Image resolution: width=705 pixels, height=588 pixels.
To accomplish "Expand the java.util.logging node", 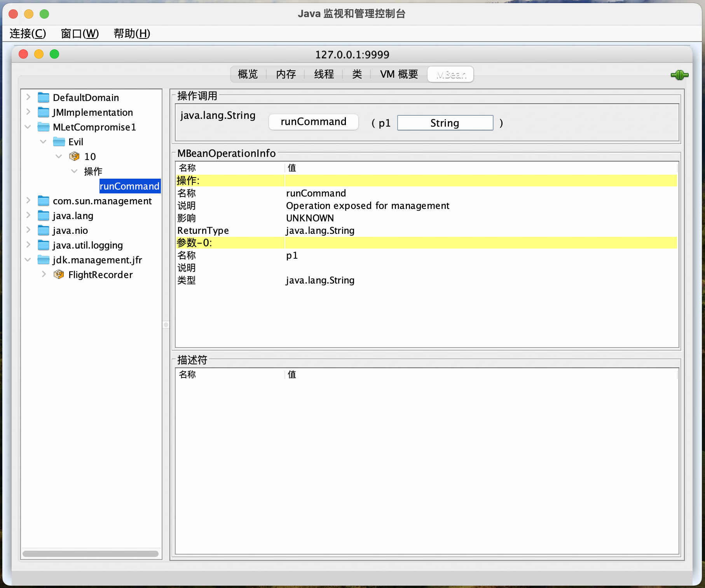I will pos(28,244).
